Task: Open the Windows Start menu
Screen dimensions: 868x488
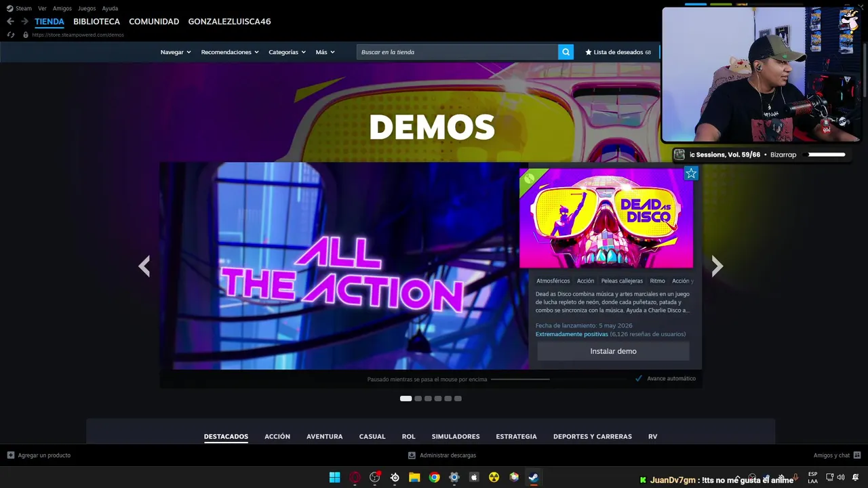Action: pos(335,477)
